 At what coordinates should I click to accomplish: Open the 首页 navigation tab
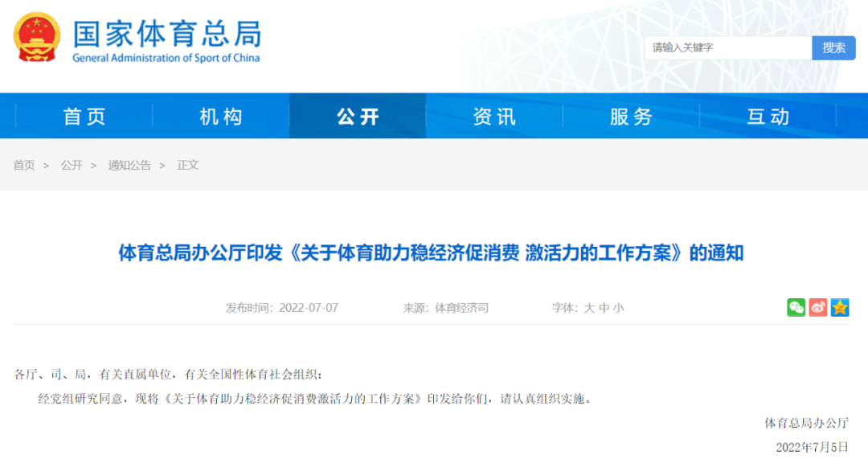coord(84,117)
